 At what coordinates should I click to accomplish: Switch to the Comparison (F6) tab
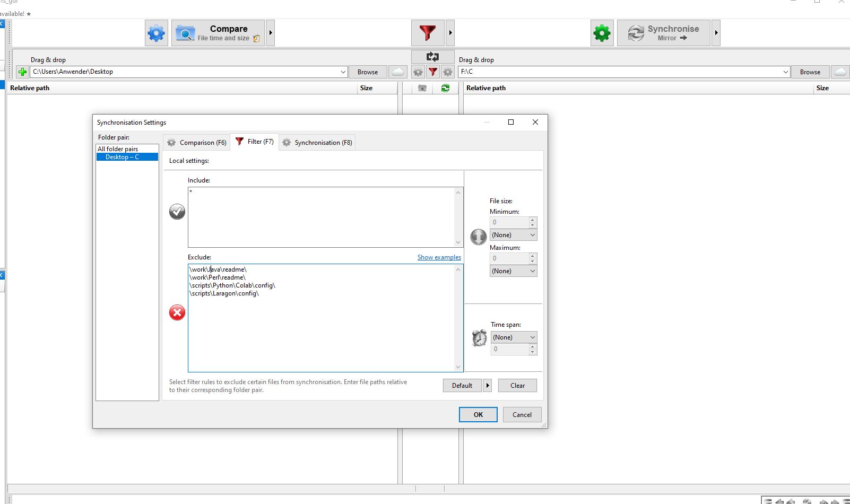(196, 142)
